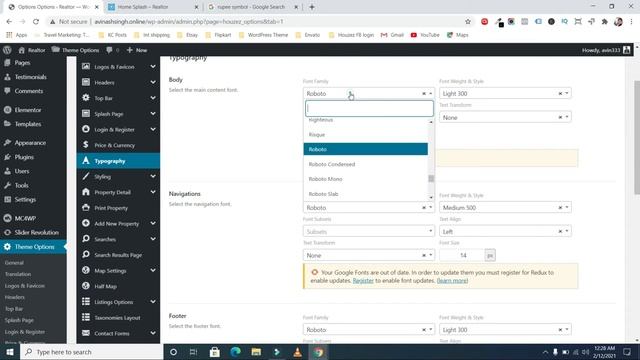Open Property Detail home section

118,192
